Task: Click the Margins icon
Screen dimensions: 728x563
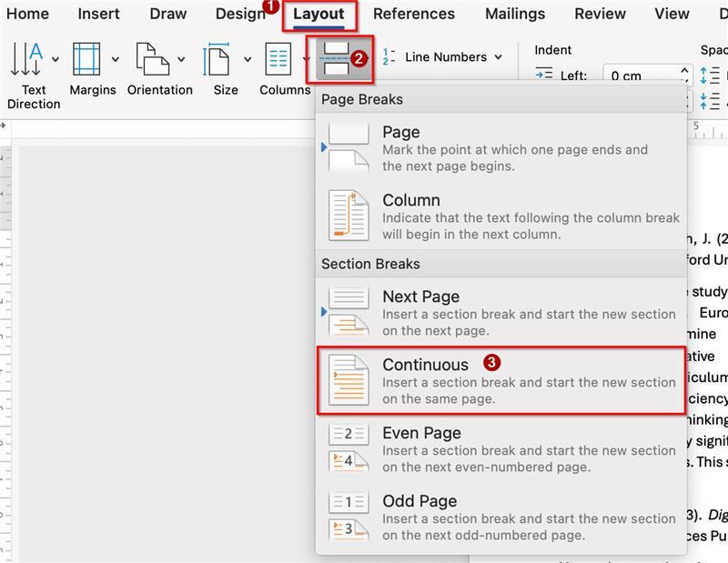Action: [x=86, y=58]
